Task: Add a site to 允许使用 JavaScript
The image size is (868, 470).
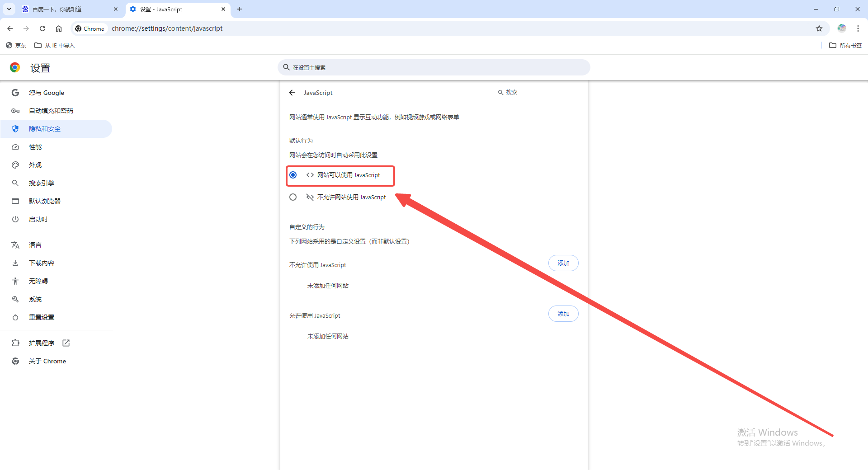Action: pyautogui.click(x=563, y=314)
